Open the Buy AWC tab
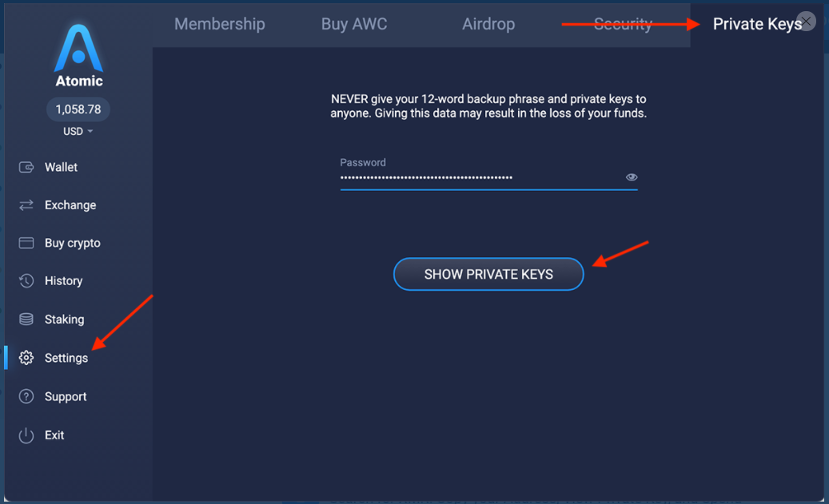The image size is (829, 504). point(354,24)
